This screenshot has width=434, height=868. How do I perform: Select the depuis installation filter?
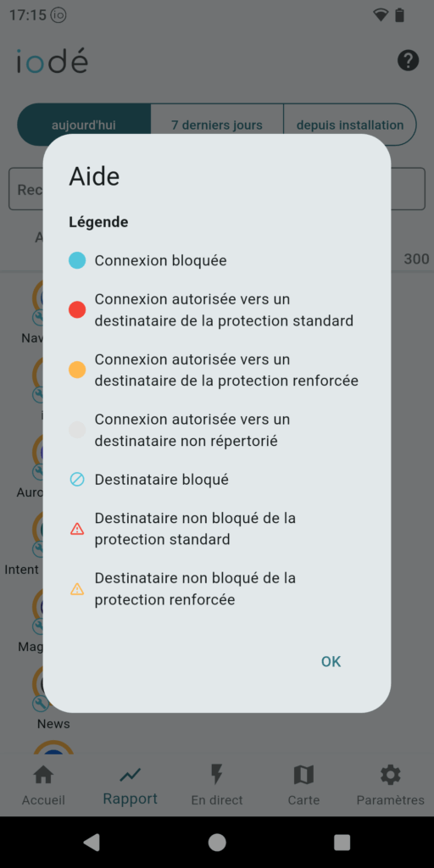pyautogui.click(x=350, y=125)
